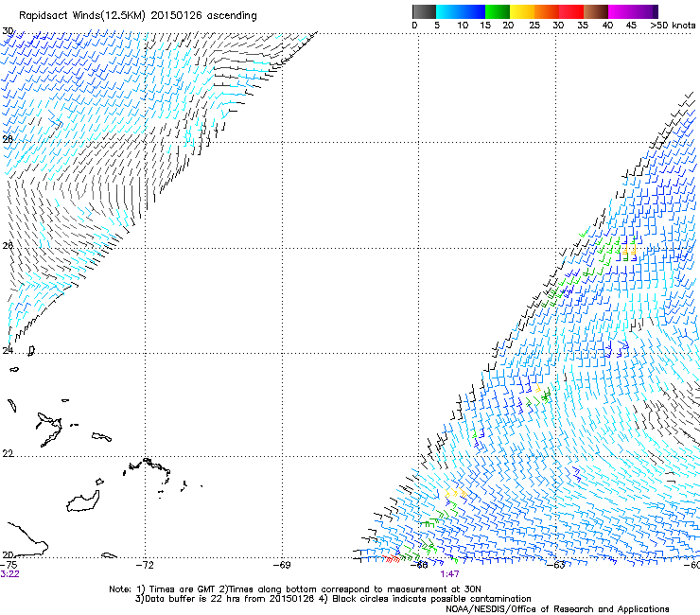Click the latitude label '30'
Image resolution: width=700 pixels, height=615 pixels.
point(8,31)
